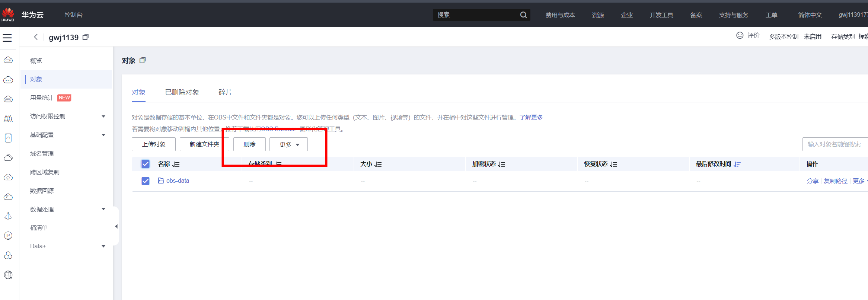
Task: Uncheck the obs-data row checkbox
Action: (146, 181)
